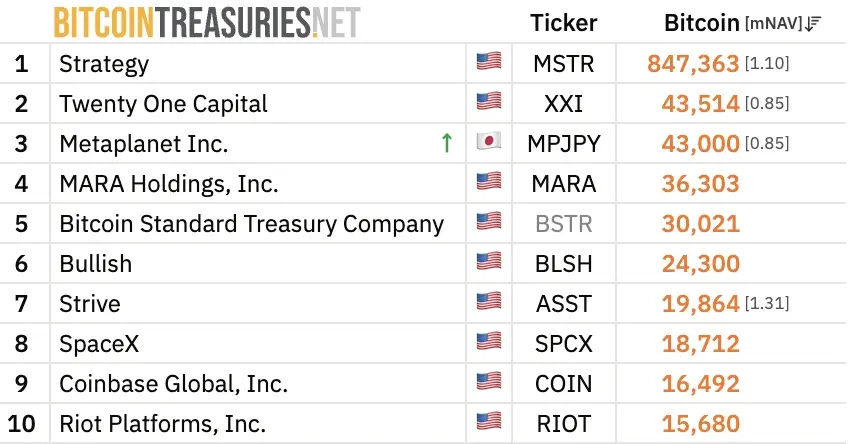The image size is (862, 444).
Task: Click the US flag in Riot Platforms row
Action: coord(489,422)
